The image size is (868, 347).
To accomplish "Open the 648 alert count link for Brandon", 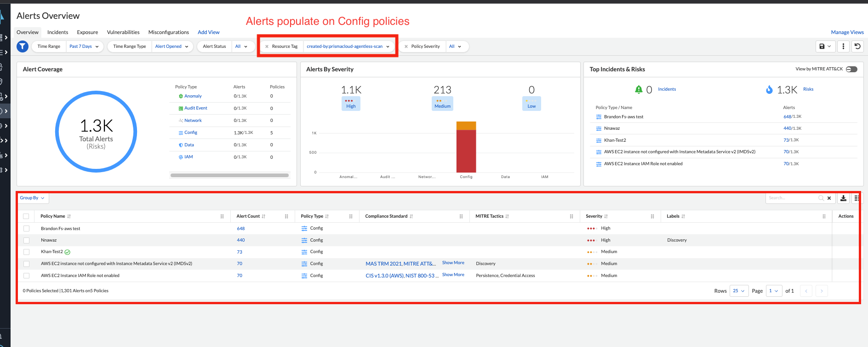I will point(241,229).
